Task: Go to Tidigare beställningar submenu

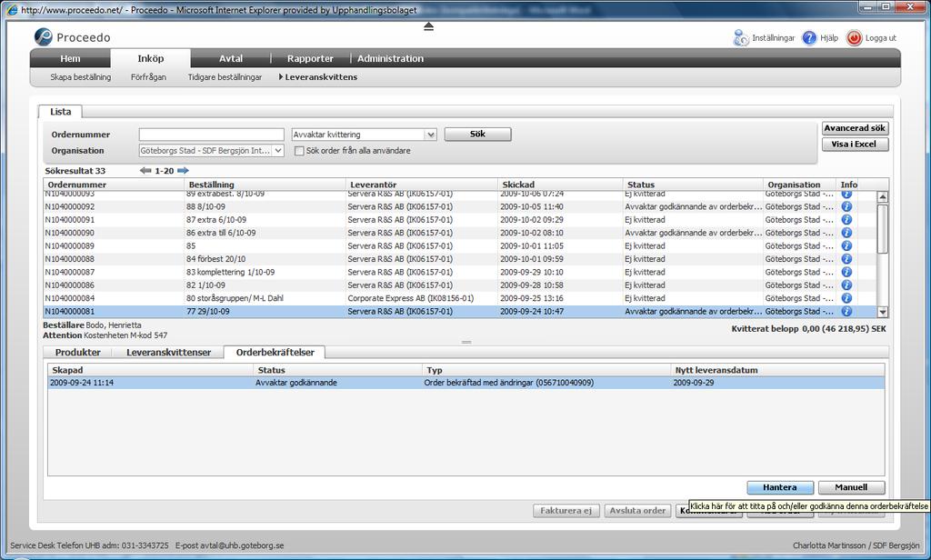Action: (225, 77)
